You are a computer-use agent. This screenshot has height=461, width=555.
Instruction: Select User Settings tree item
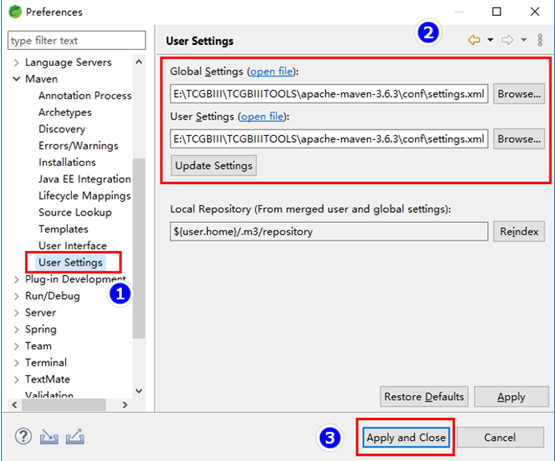coord(70,262)
